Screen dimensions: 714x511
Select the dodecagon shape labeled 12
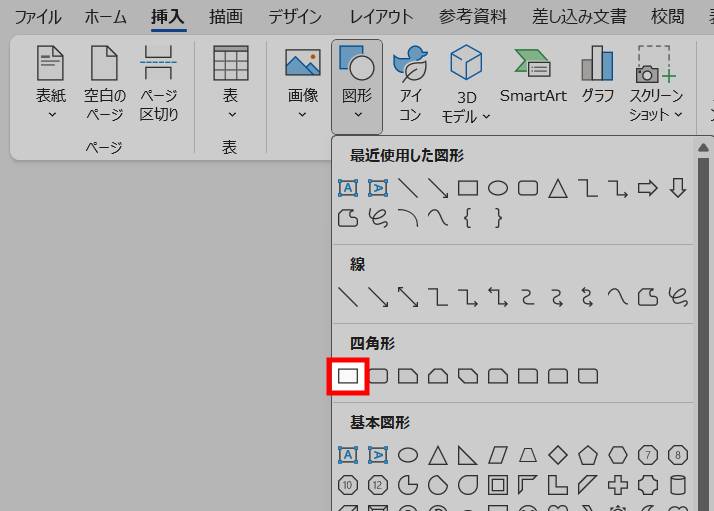[x=378, y=485]
